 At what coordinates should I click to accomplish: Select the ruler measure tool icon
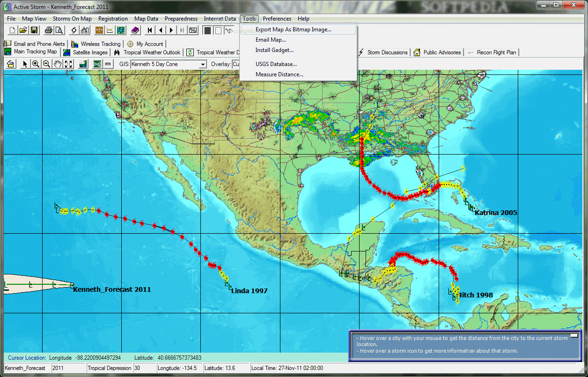[108, 64]
